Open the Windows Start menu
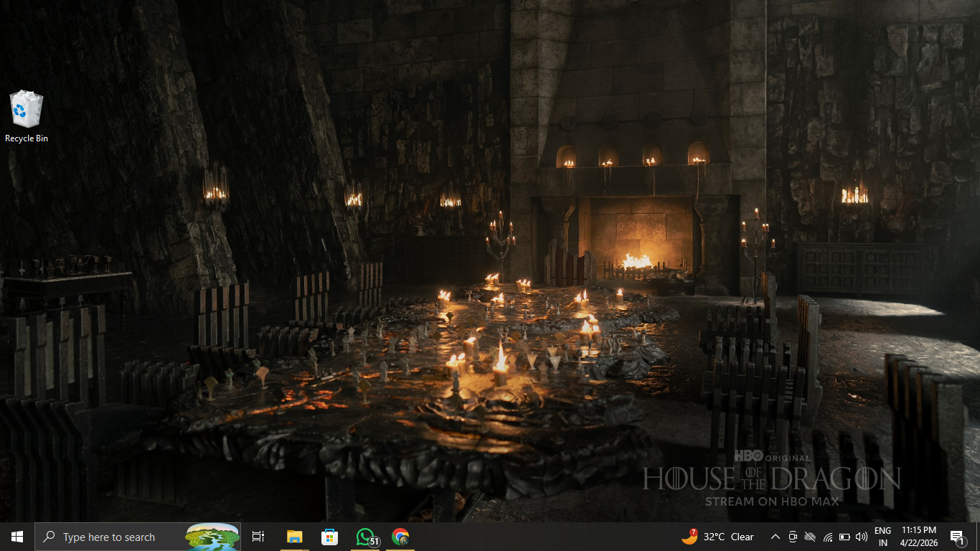Viewport: 980px width, 551px height. tap(17, 537)
